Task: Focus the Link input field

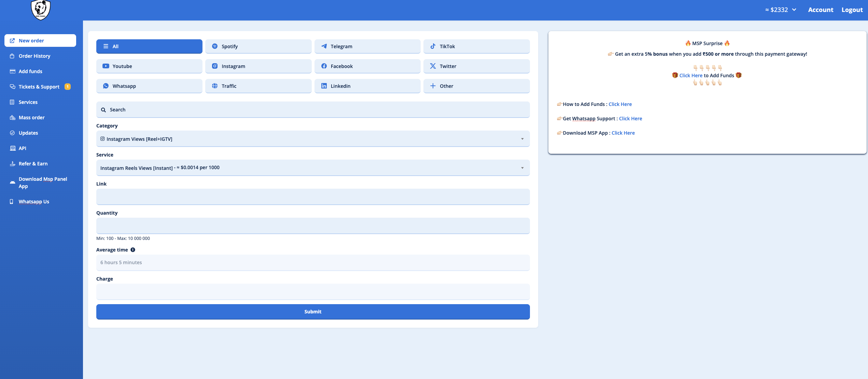Action: pos(312,197)
